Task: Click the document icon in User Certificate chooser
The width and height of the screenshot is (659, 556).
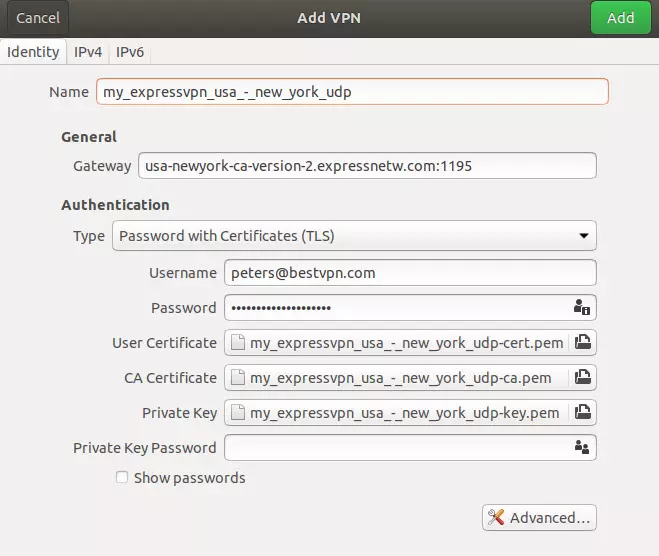Action: 238,343
